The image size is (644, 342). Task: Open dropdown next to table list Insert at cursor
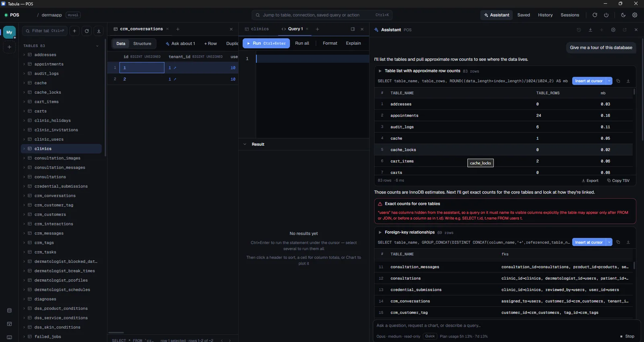coord(609,81)
